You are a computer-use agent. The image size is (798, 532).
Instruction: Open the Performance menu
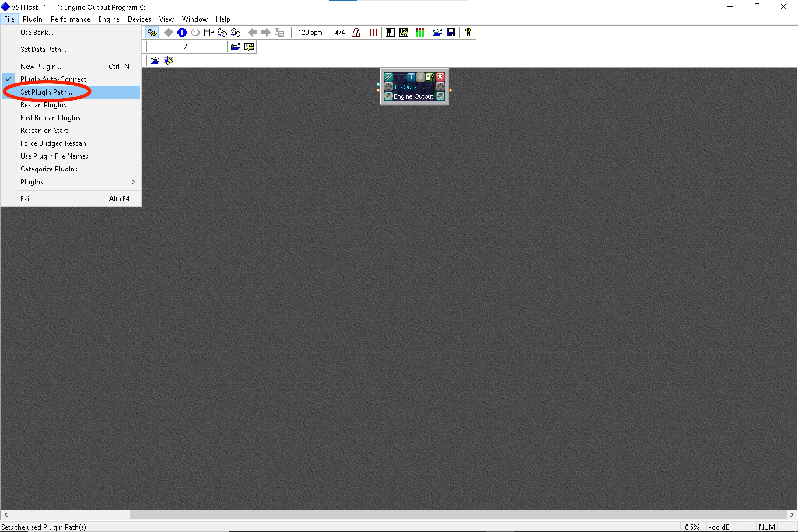click(x=71, y=19)
